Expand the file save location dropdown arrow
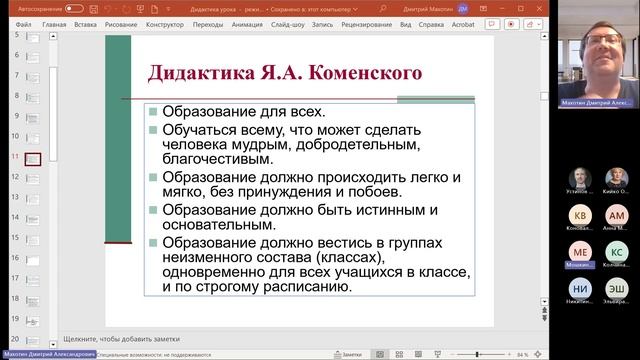Image resolution: width=640 pixels, height=360 pixels. 355,9
